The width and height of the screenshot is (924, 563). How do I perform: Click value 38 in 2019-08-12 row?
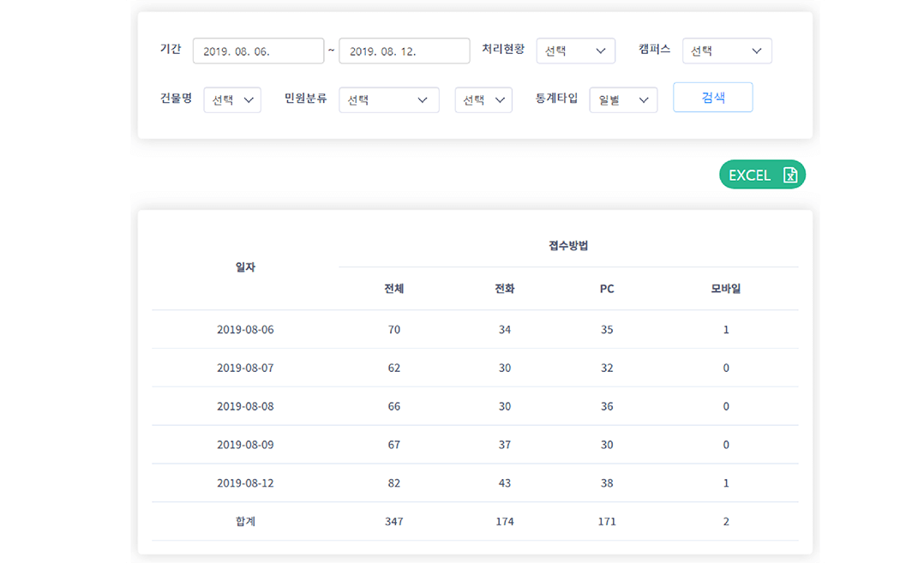[607, 483]
